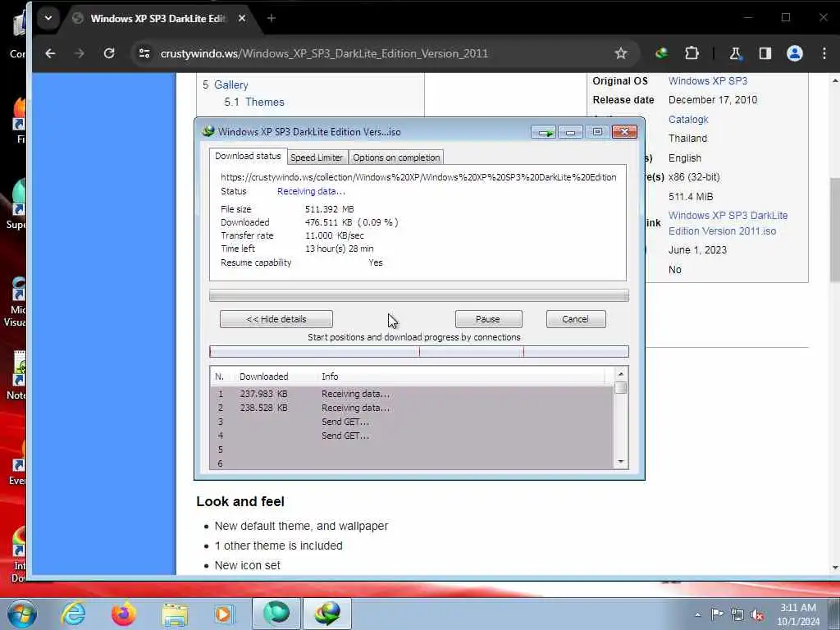Switch to the Speed Limiter tab
This screenshot has height=630, width=840.
tap(317, 157)
